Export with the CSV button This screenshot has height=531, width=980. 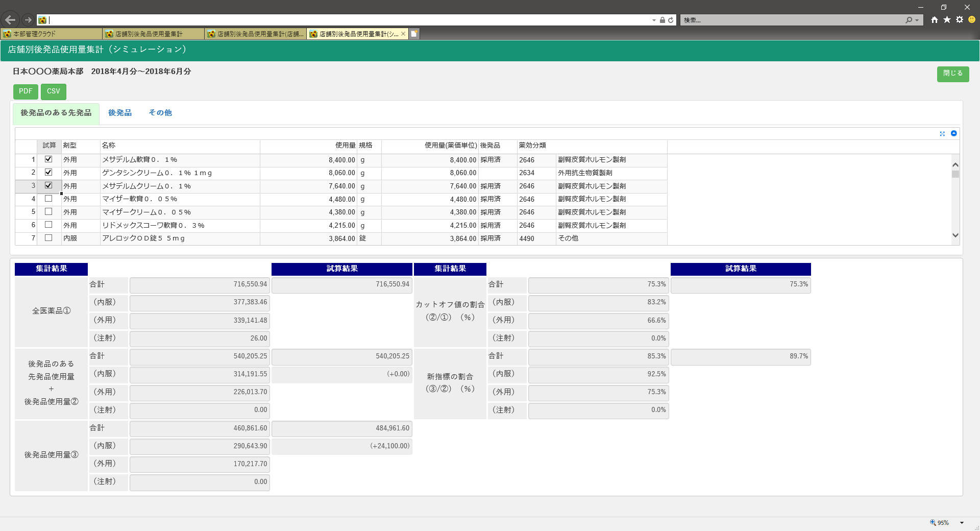click(x=54, y=91)
